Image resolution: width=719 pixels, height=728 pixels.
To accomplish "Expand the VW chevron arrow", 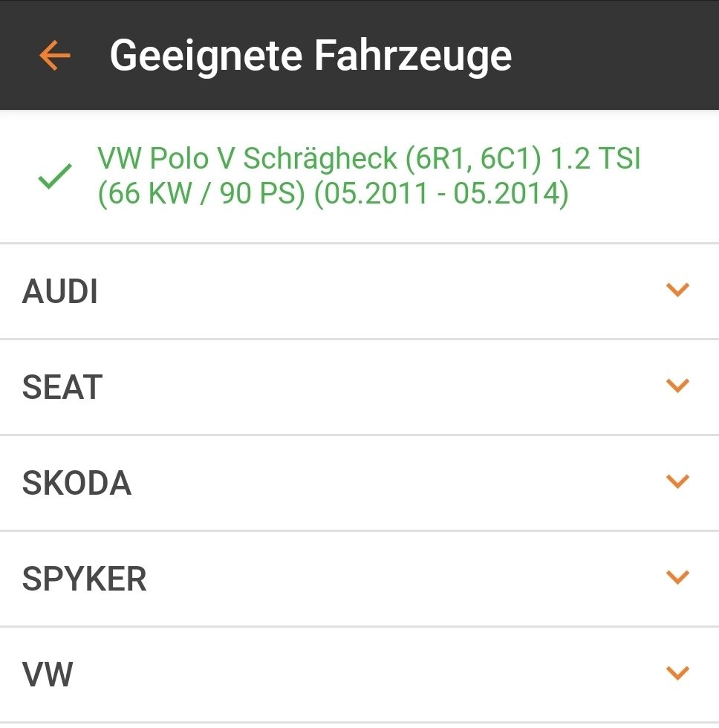I will click(677, 673).
